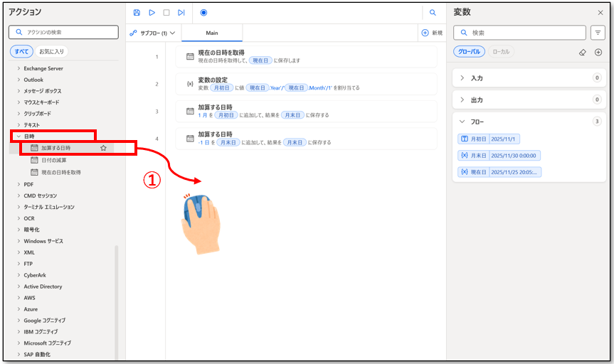Click the Recorder circle icon

203,13
